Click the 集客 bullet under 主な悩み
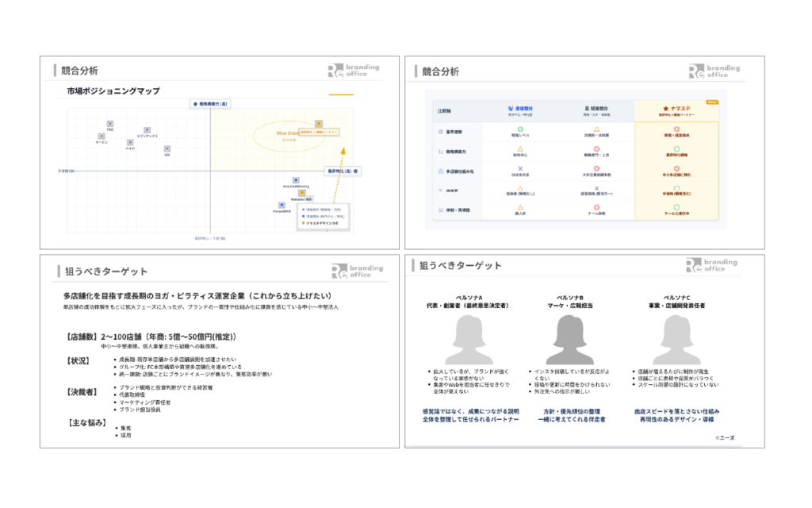 126,428
